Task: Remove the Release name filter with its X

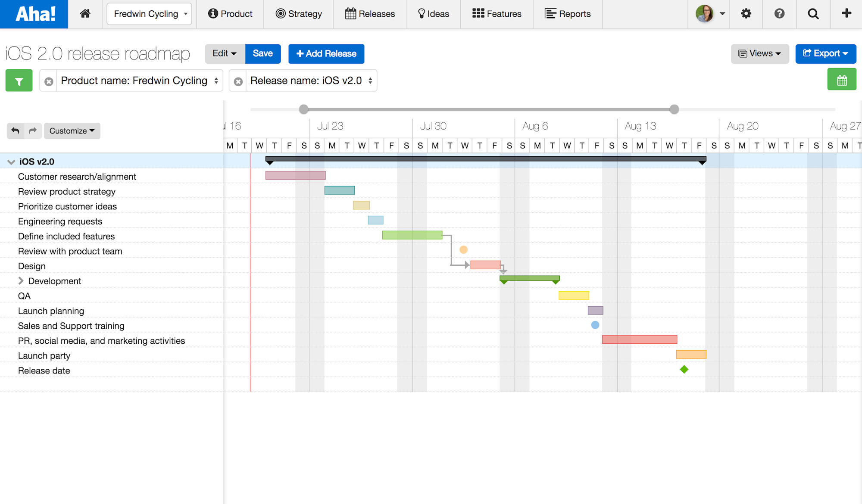Action: tap(238, 81)
